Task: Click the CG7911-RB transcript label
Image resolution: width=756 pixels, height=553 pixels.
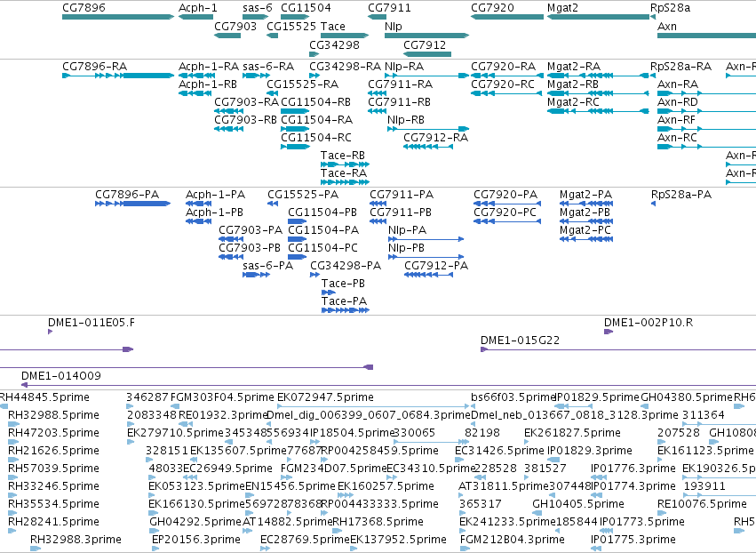Action: (x=399, y=102)
